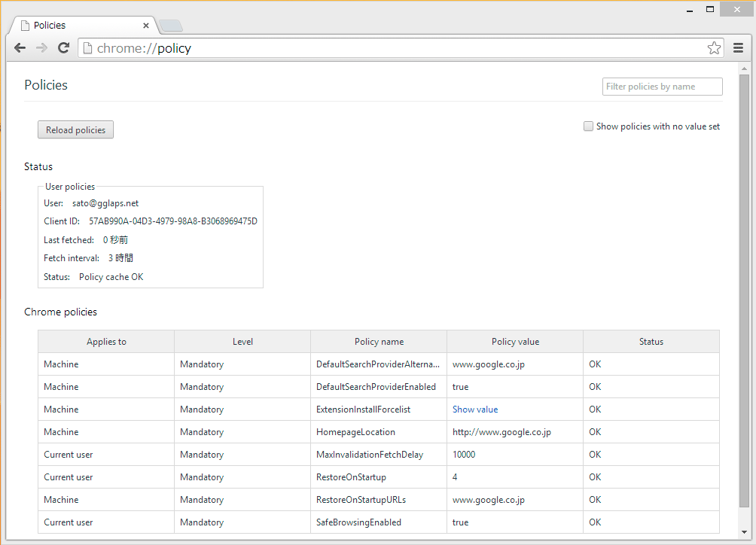The width and height of the screenshot is (756, 545).
Task: Toggle the no-value-set policies checkbox
Action: 588,126
